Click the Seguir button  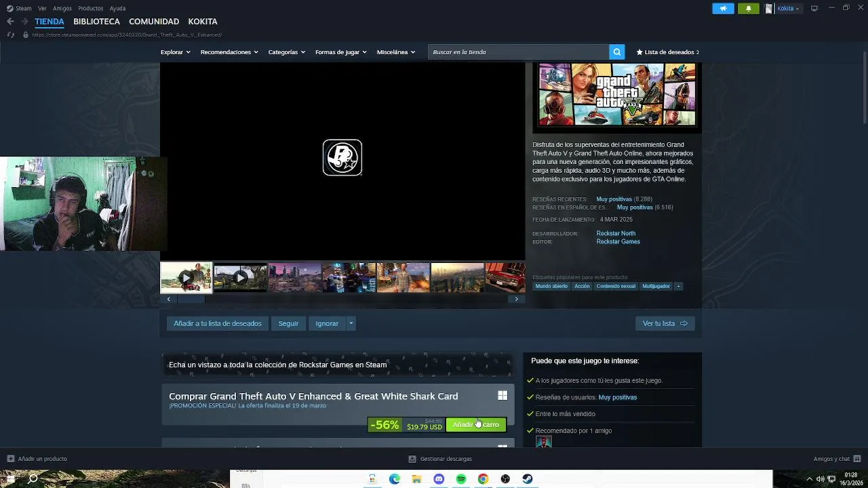pos(288,323)
